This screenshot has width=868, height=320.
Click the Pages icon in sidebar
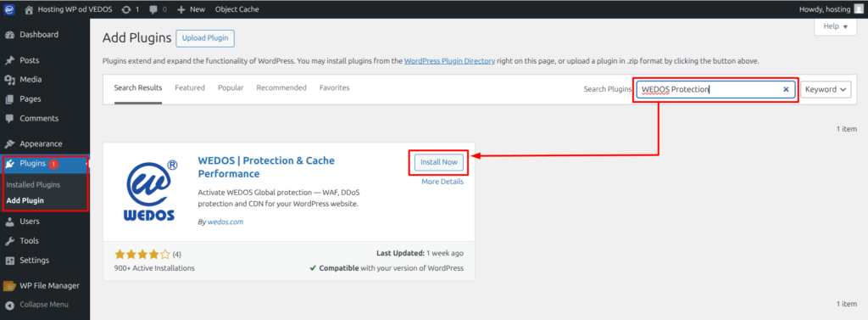9,99
